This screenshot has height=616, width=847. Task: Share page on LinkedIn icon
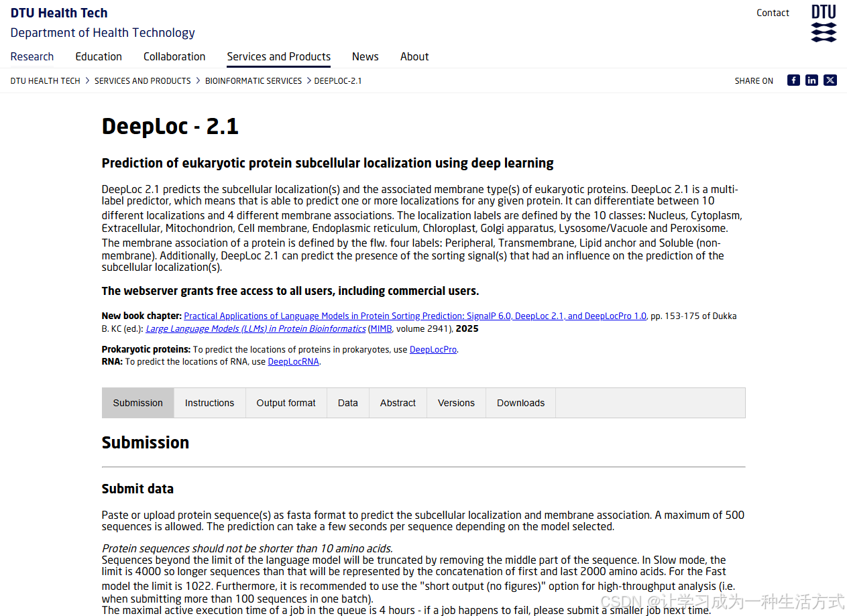pyautogui.click(x=811, y=80)
